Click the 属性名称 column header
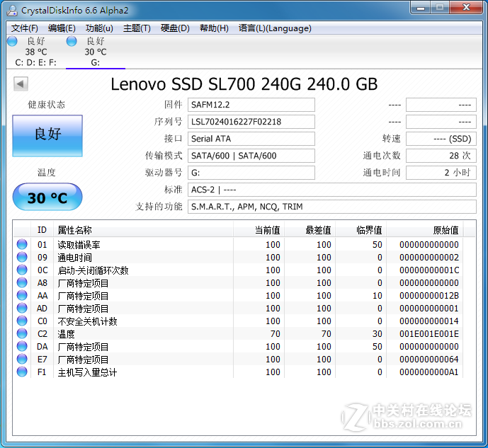Viewport: 488px width, 448px height. (x=143, y=230)
